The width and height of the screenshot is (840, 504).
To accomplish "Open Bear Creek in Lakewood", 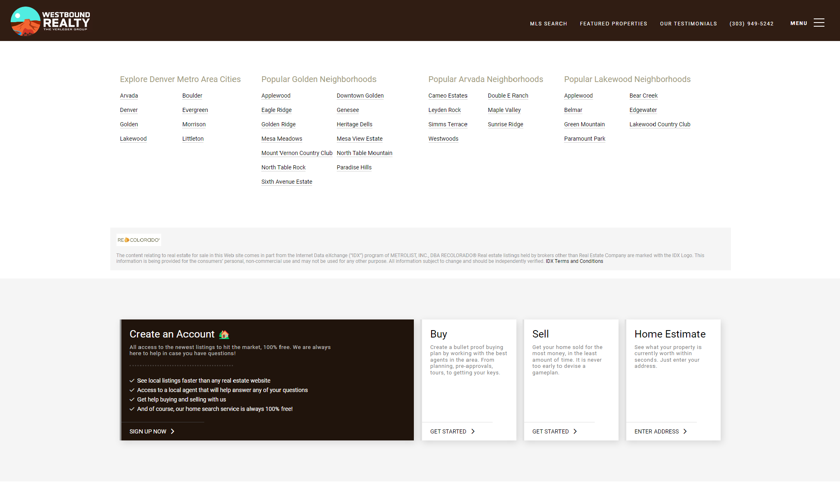I will [x=643, y=96].
